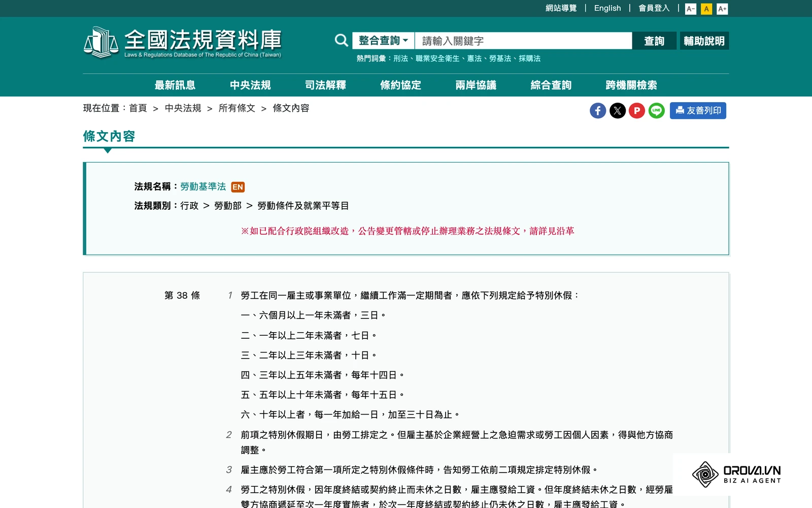Click hot keyword 採購法

pyautogui.click(x=530, y=58)
